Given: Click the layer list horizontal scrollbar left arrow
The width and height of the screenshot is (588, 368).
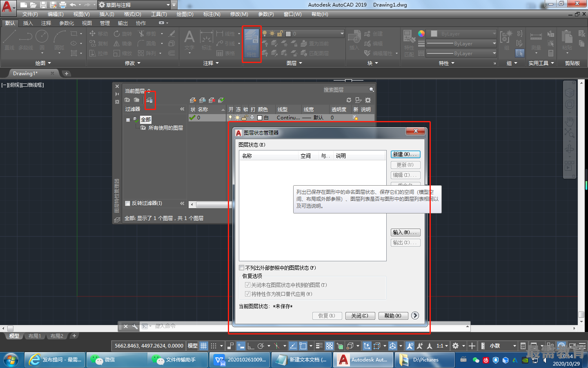Looking at the screenshot, I should (192, 204).
